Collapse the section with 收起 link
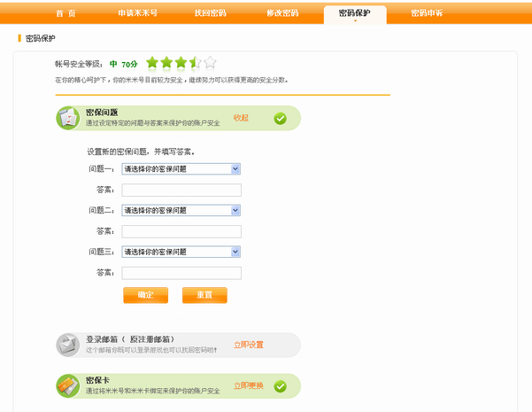The height and width of the screenshot is (412, 532). [241, 118]
